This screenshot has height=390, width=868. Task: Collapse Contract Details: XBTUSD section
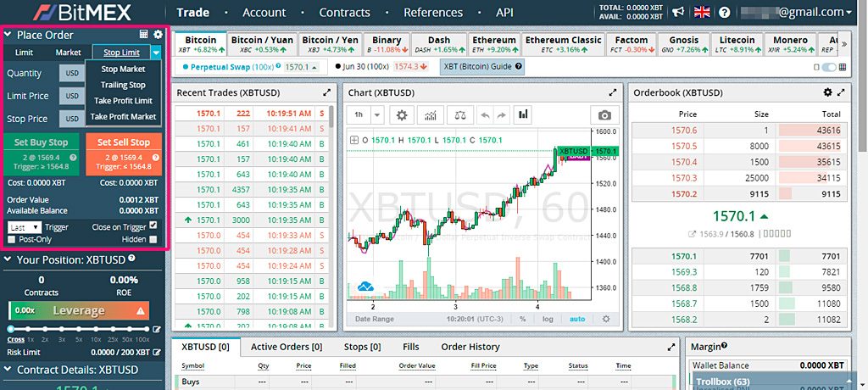tap(8, 370)
